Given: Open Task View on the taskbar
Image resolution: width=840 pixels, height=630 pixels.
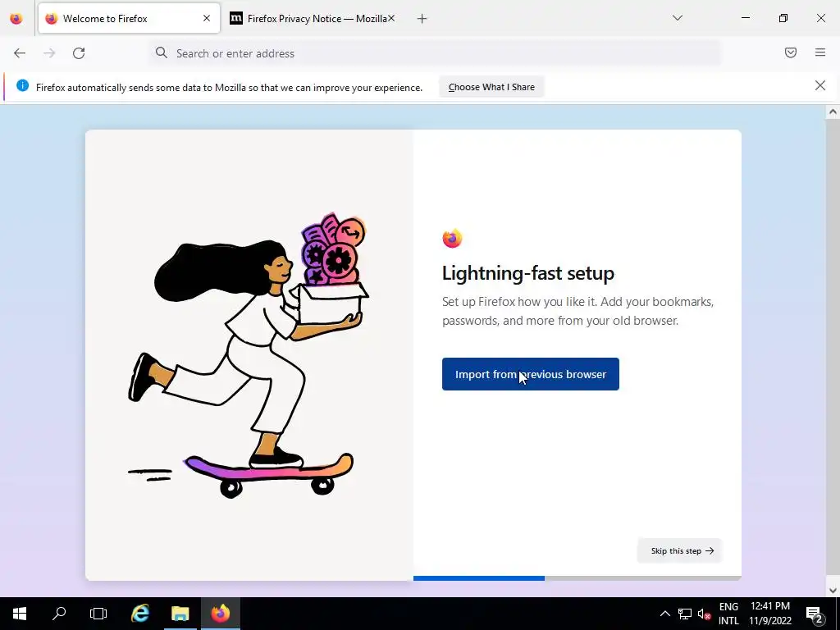Looking at the screenshot, I should (x=98, y=614).
